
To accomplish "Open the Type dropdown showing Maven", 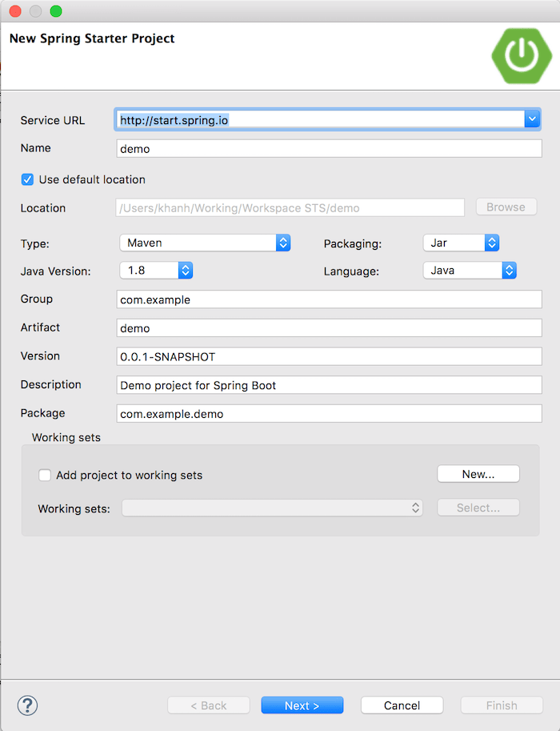I will 282,241.
